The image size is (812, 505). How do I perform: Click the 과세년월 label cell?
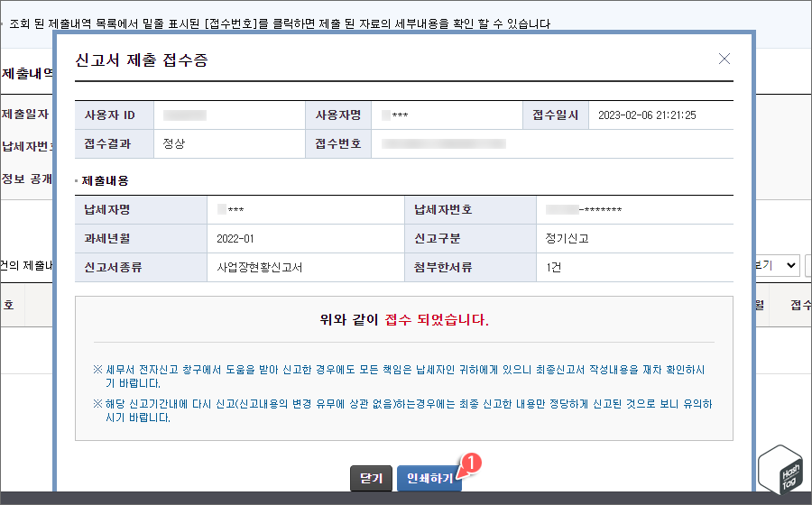click(x=141, y=239)
